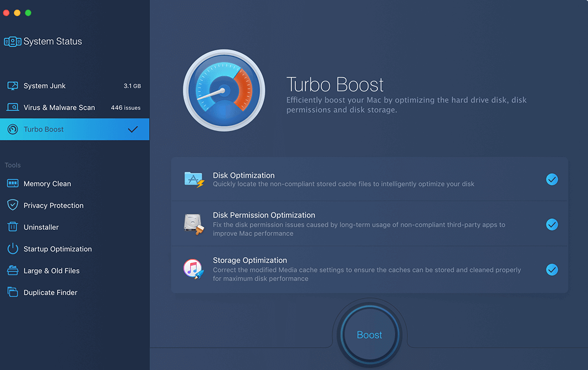Click the Uninstaller trash icon
Viewport: 588px width, 370px height.
point(13,227)
